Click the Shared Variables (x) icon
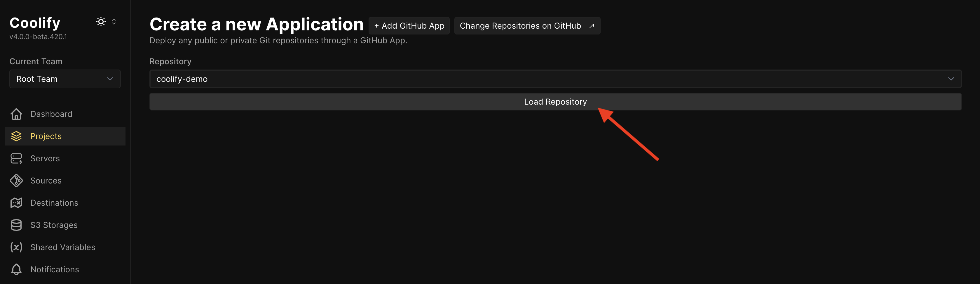The image size is (980, 284). (x=16, y=247)
